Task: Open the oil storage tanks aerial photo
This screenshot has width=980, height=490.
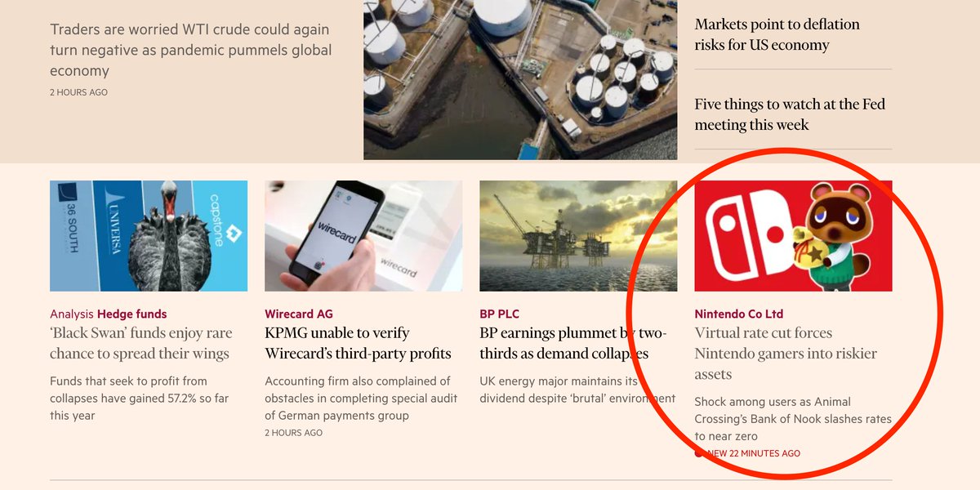Action: pos(520,80)
